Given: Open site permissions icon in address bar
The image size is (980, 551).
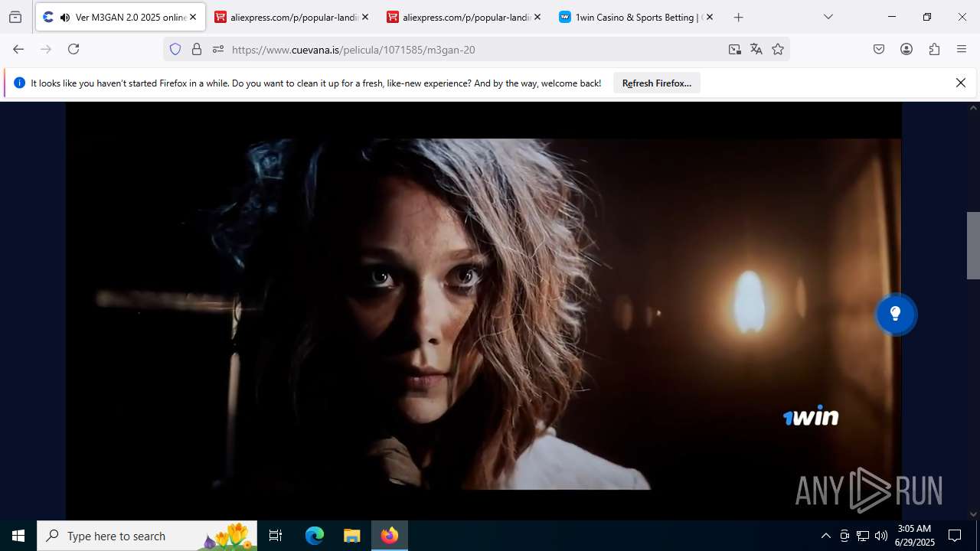Looking at the screenshot, I should click(218, 49).
